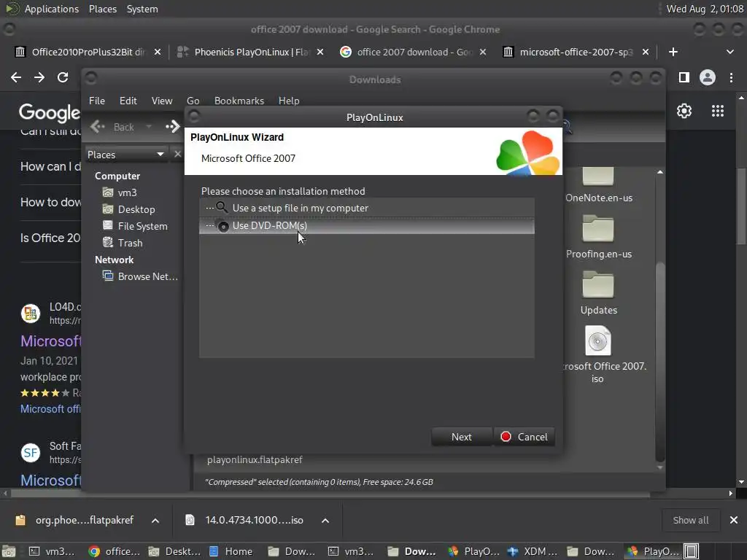The height and width of the screenshot is (560, 747).
Task: Click the show desktop taskbar icon
Action: tap(9, 551)
